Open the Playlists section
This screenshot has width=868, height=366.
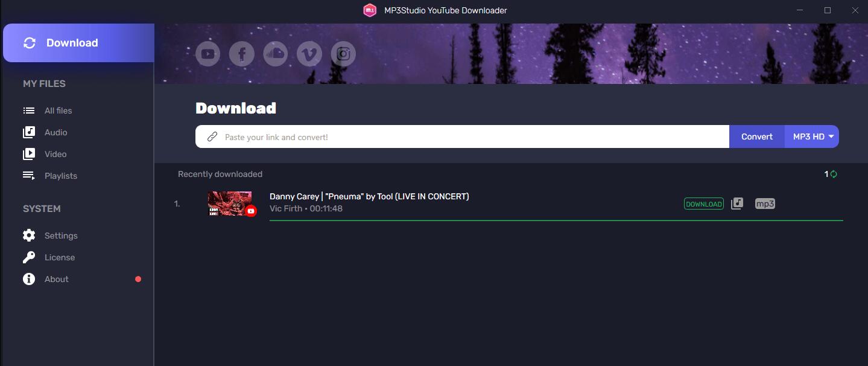(x=61, y=176)
